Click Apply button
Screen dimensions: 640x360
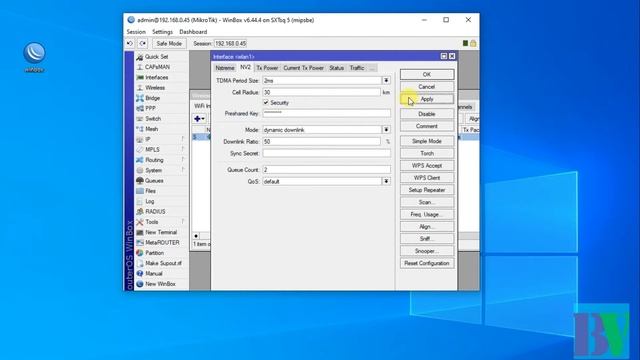tap(427, 99)
